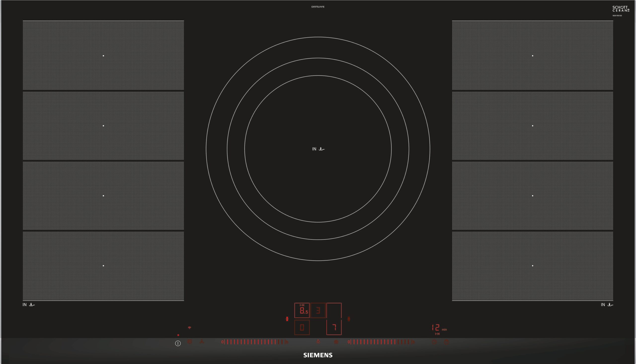Toggle the left flexZone link icon
636x364 pixels.
click(287, 319)
